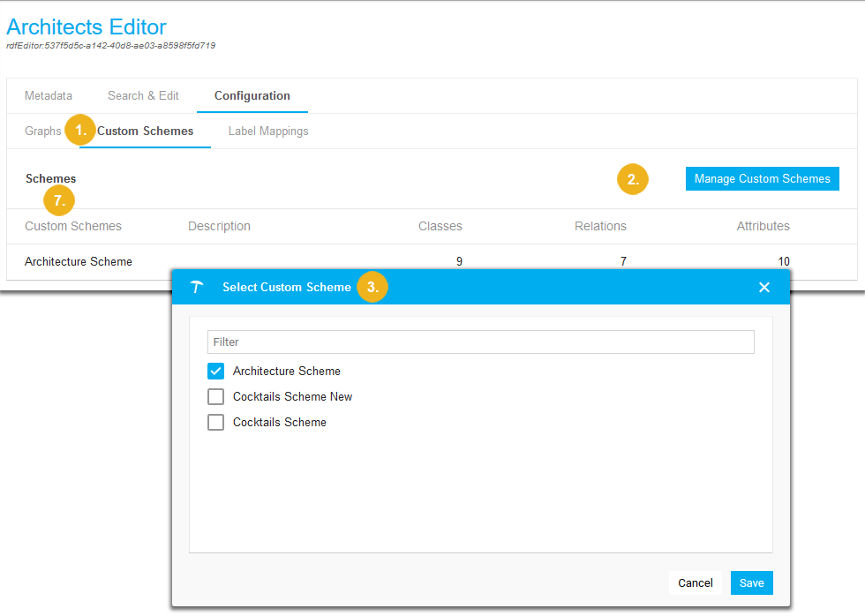865x616 pixels.
Task: Enable the Cocktails Scheme New checkbox
Action: tap(216, 396)
